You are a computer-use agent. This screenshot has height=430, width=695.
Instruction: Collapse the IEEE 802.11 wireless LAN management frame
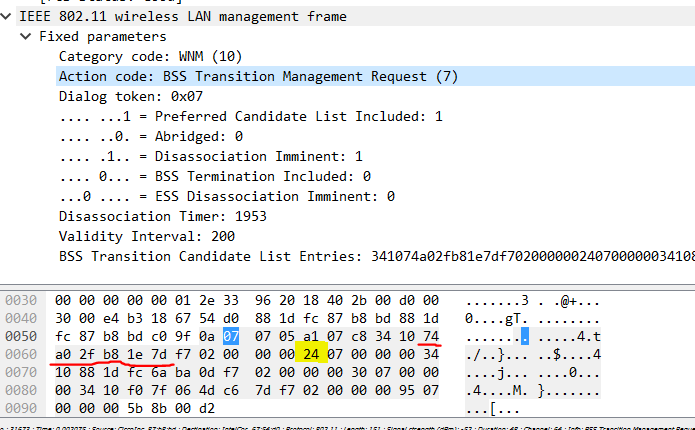[9, 16]
